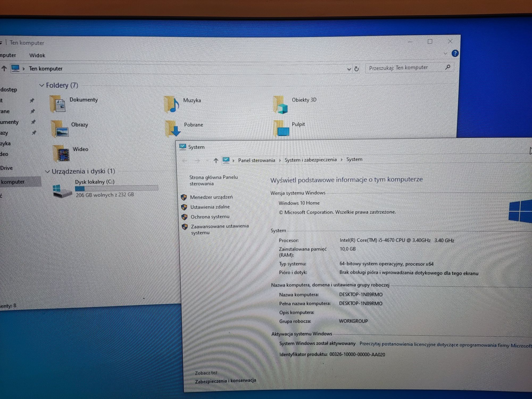Click the WORKGROUP value text
Viewport: 532px width, 399px height.
coord(353,321)
